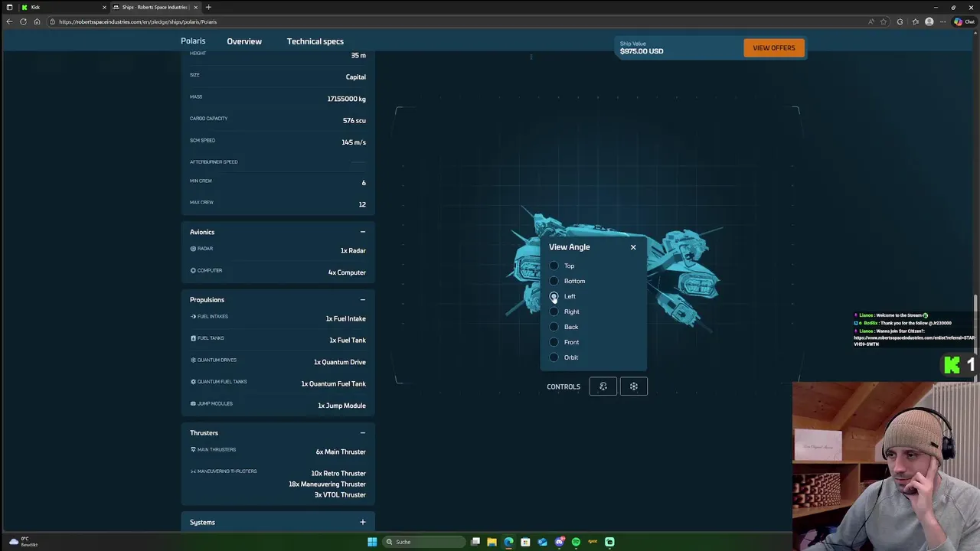Screen dimensions: 980x551
Task: Collapse the Avionics section
Action: tap(363, 232)
